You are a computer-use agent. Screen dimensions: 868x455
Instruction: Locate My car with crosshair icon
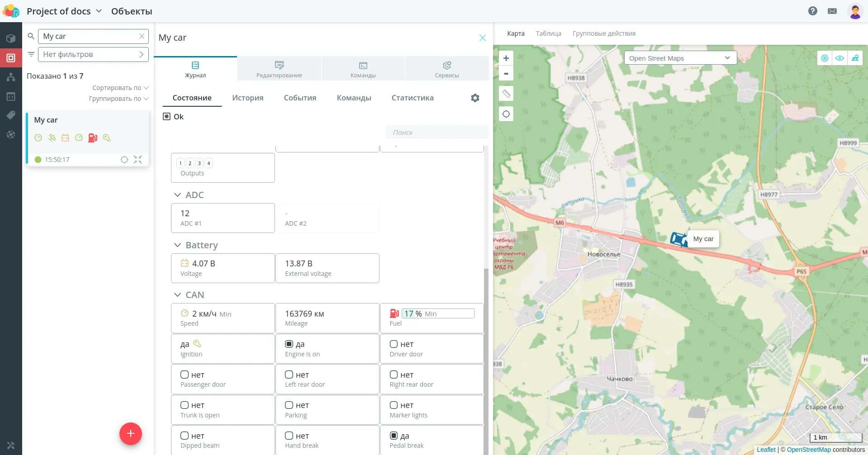click(x=124, y=160)
